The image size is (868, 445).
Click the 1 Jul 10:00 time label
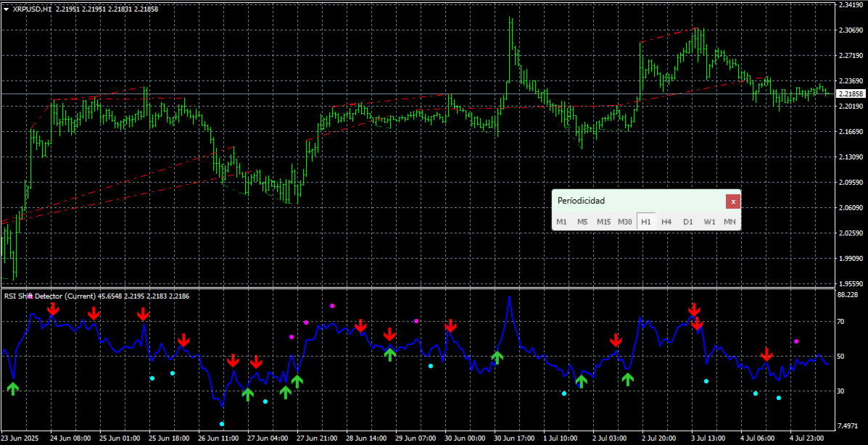(x=562, y=438)
